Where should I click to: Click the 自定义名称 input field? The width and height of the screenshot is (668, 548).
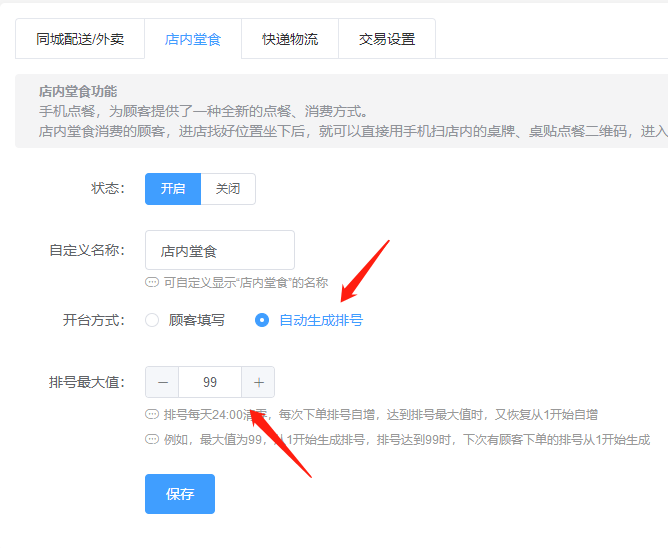click(x=220, y=250)
